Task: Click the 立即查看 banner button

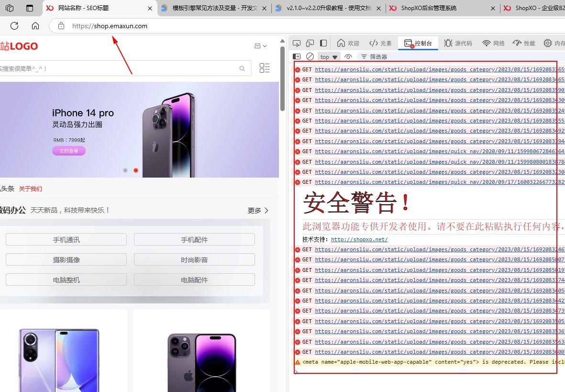Action: point(69,151)
